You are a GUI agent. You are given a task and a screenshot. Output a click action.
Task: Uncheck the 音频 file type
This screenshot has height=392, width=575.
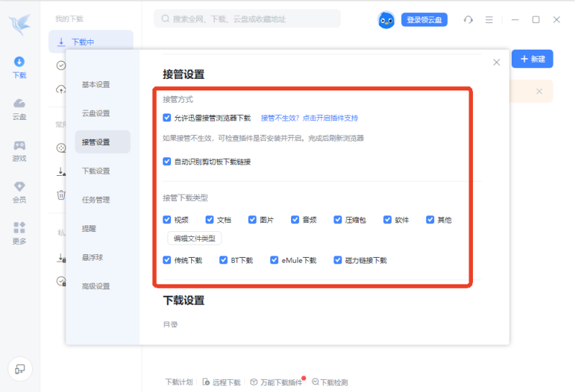(295, 220)
